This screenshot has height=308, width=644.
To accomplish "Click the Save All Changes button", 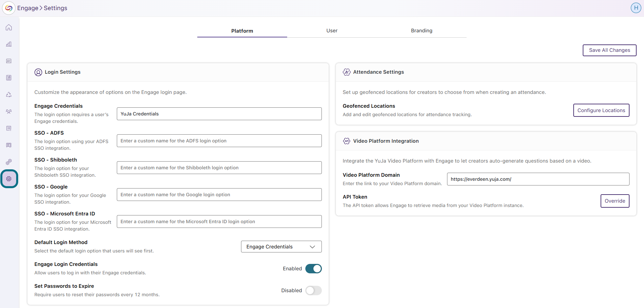I will (609, 50).
